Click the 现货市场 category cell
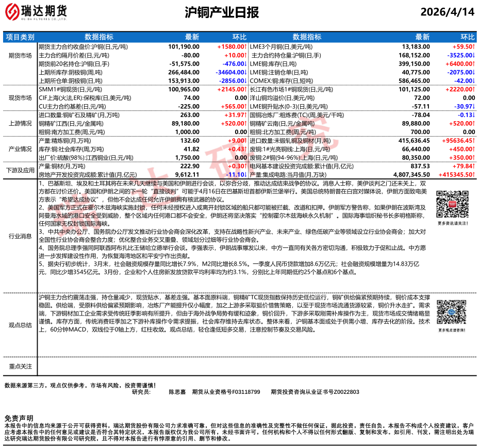Image resolution: width=479 pixels, height=448 pixels. tap(20, 97)
